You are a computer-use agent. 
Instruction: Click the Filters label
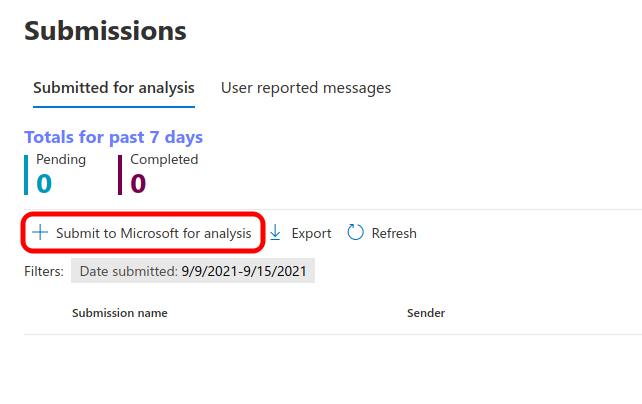tap(44, 271)
